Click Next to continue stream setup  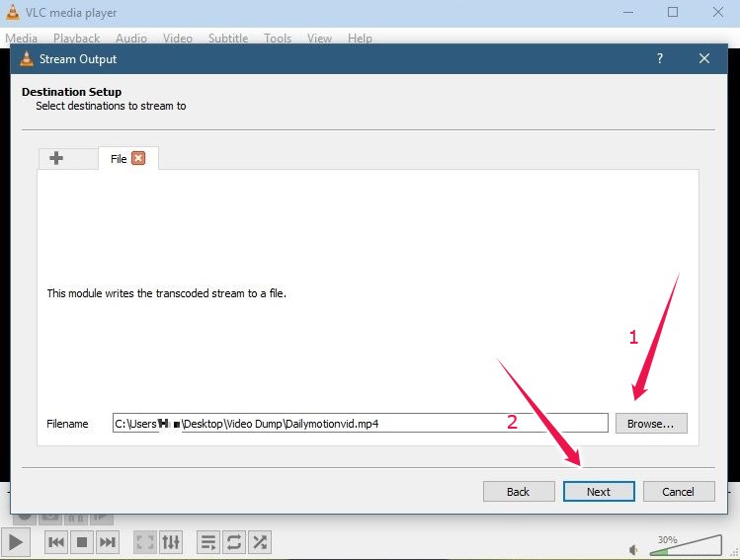pyautogui.click(x=598, y=491)
